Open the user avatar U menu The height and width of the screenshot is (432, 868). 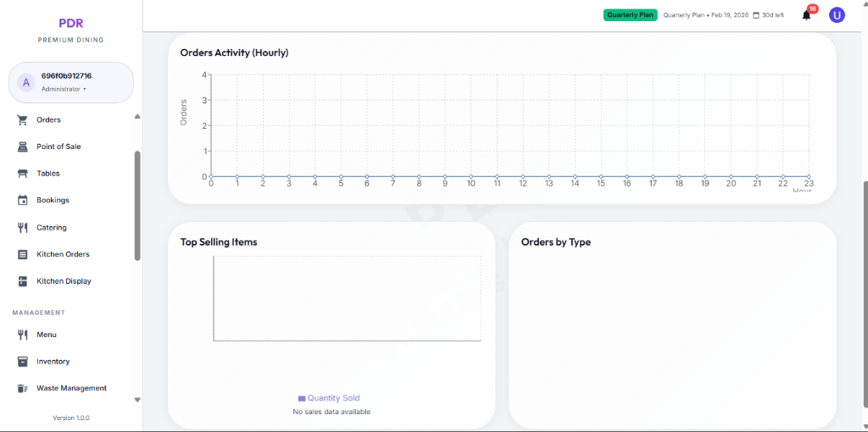[837, 14]
